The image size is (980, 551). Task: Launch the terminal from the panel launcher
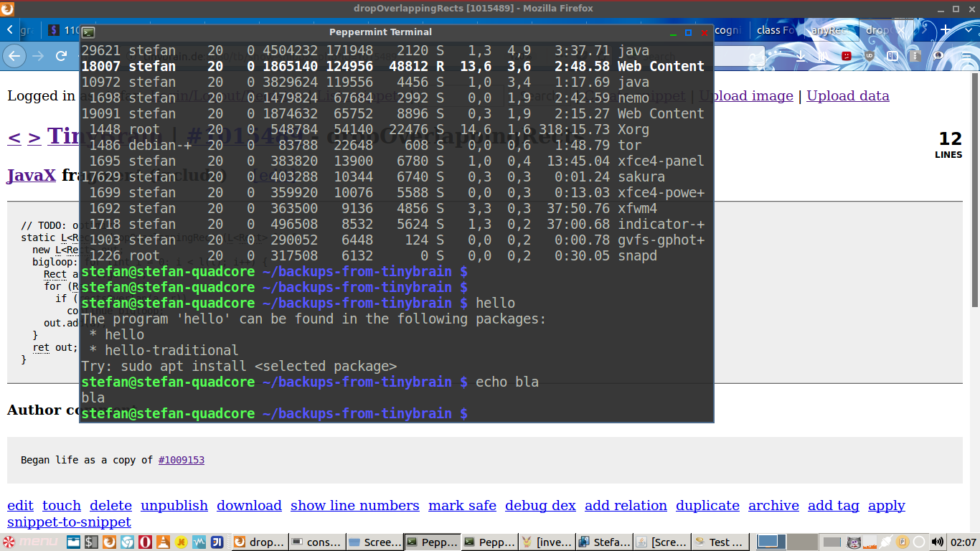click(x=91, y=542)
